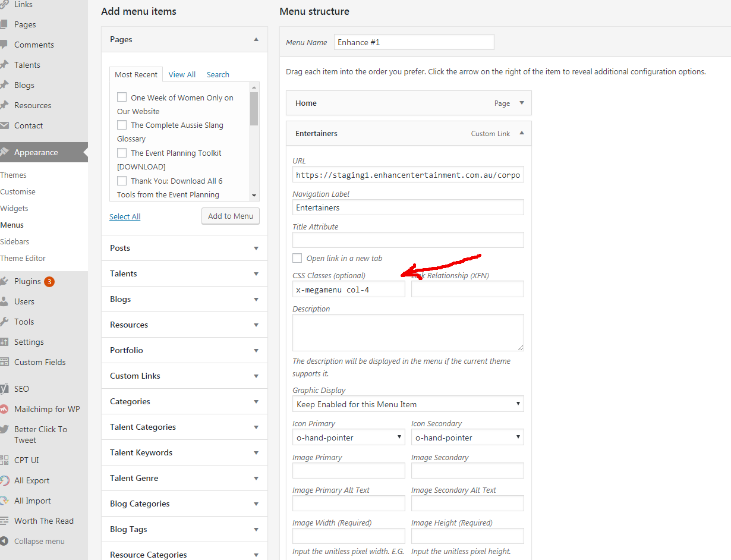Open the Icon Primary dropdown

(x=348, y=438)
